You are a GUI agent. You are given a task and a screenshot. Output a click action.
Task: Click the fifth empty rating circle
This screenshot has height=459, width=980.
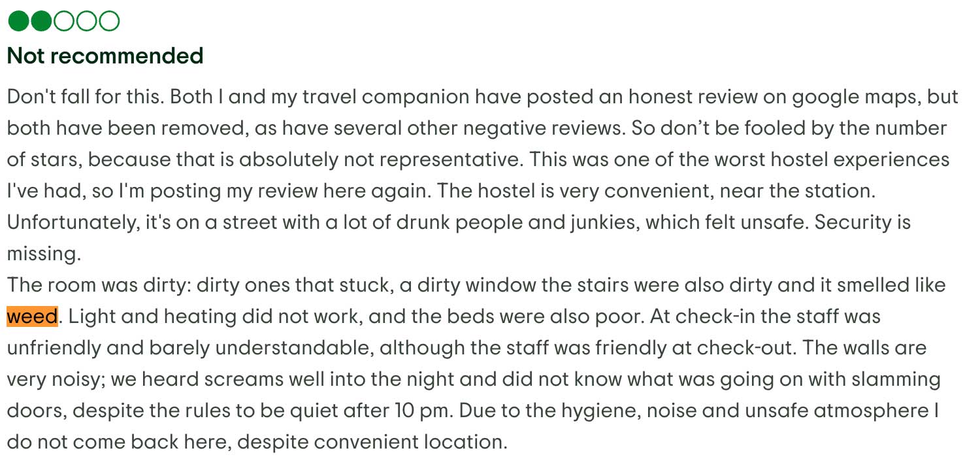(x=109, y=22)
